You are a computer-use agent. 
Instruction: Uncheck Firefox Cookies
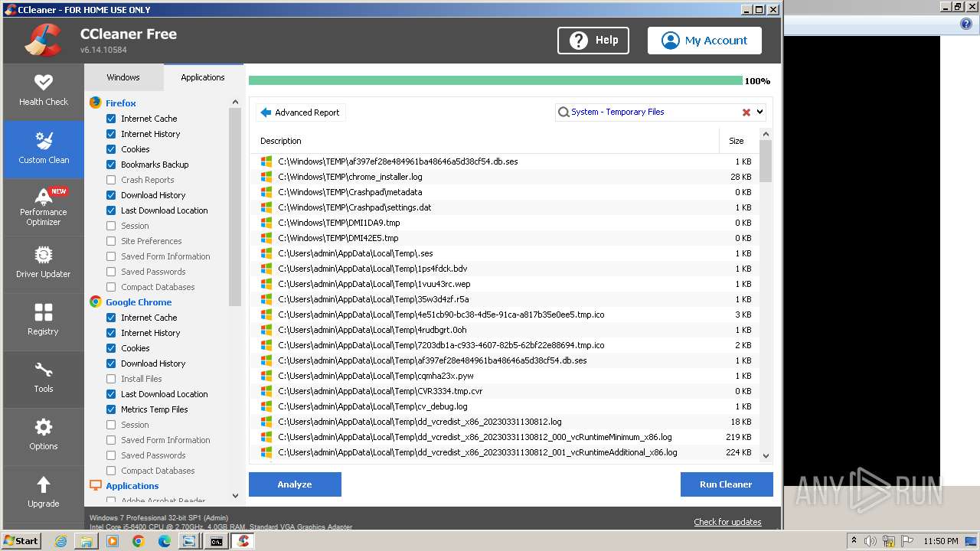pyautogui.click(x=111, y=149)
